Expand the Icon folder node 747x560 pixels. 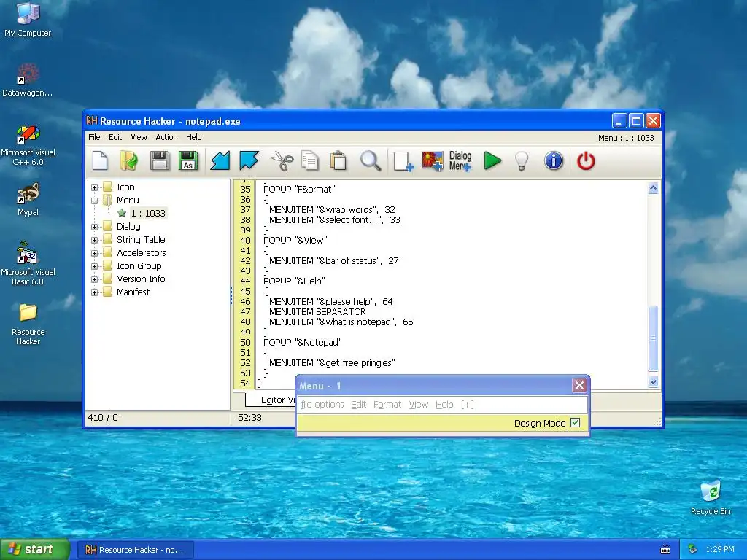point(94,187)
